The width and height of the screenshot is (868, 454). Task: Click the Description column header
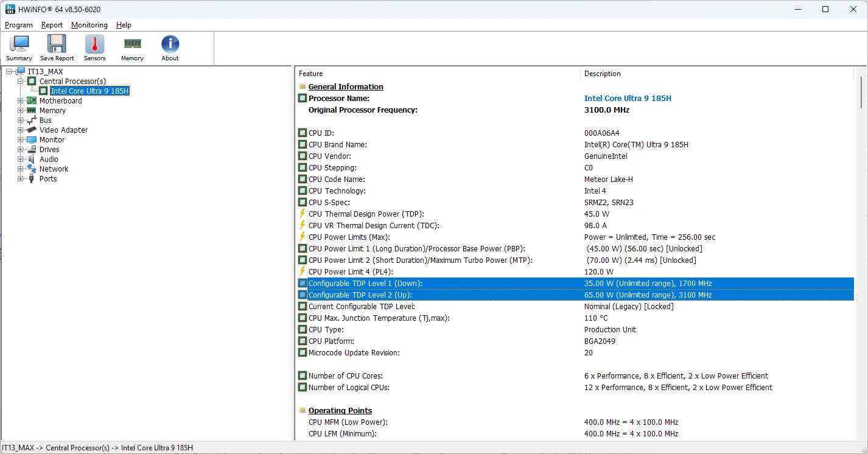point(717,74)
